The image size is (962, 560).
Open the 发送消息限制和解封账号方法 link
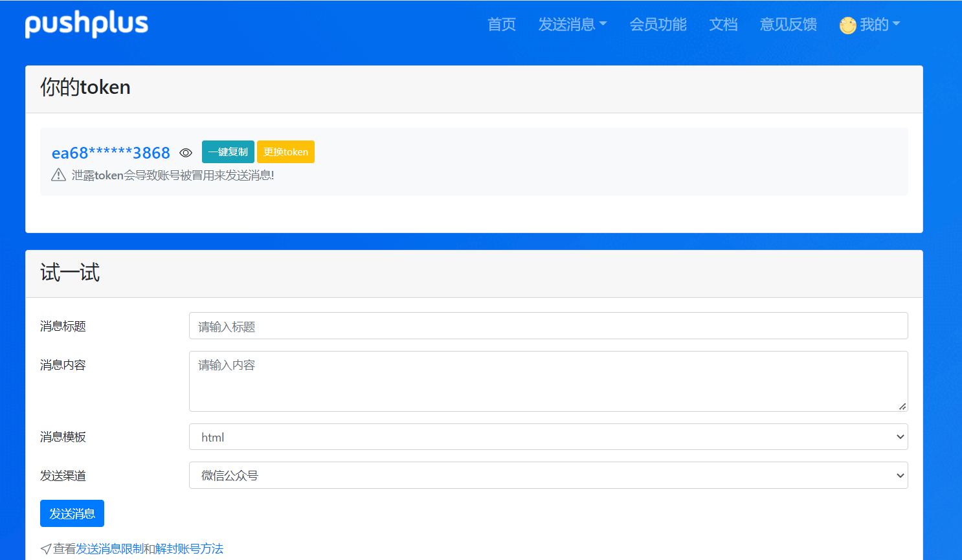[150, 549]
